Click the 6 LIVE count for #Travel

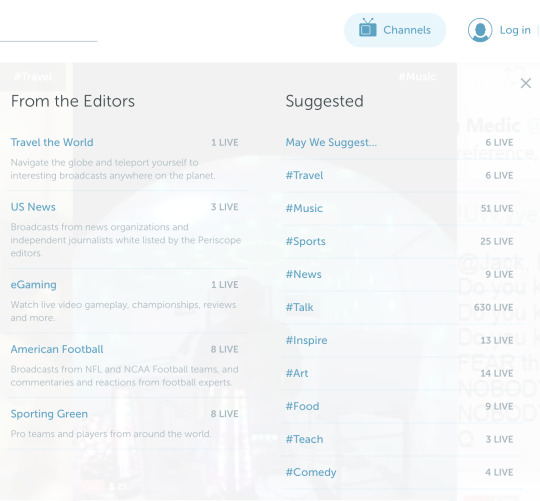[499, 175]
